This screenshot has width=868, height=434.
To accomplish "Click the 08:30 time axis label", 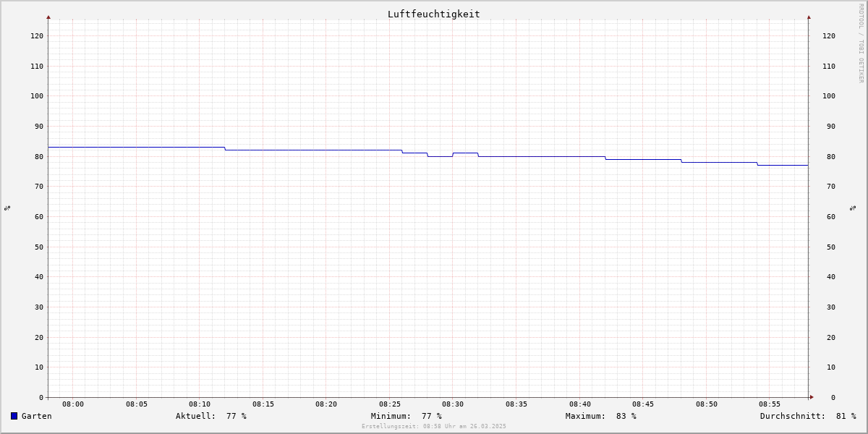I will point(453,404).
